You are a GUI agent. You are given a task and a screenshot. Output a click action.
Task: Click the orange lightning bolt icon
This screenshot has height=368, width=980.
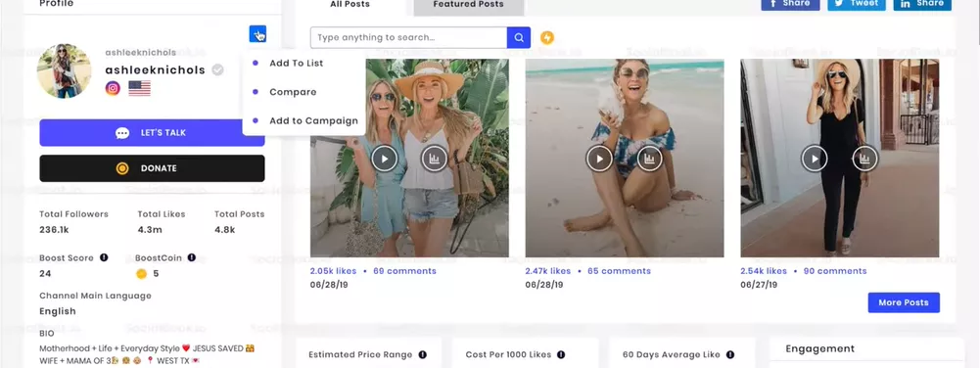click(547, 37)
